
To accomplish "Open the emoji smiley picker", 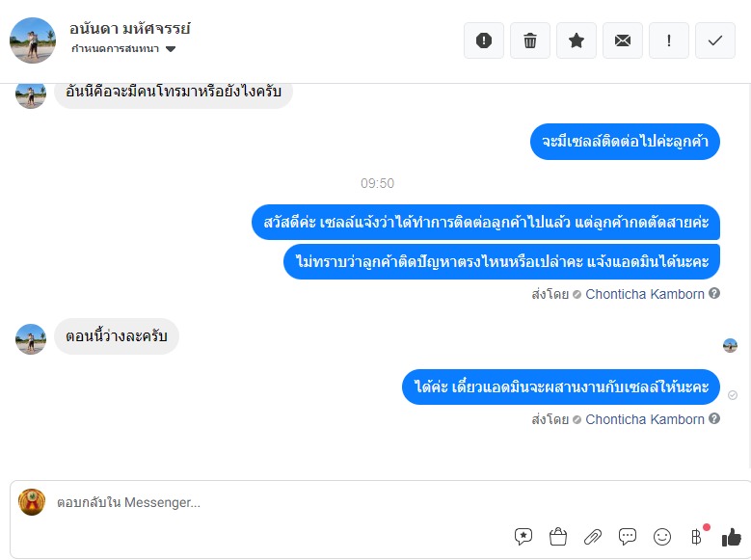I will [x=662, y=537].
